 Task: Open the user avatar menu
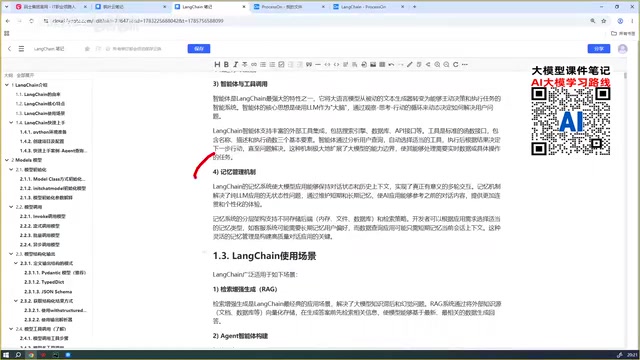tap(622, 49)
